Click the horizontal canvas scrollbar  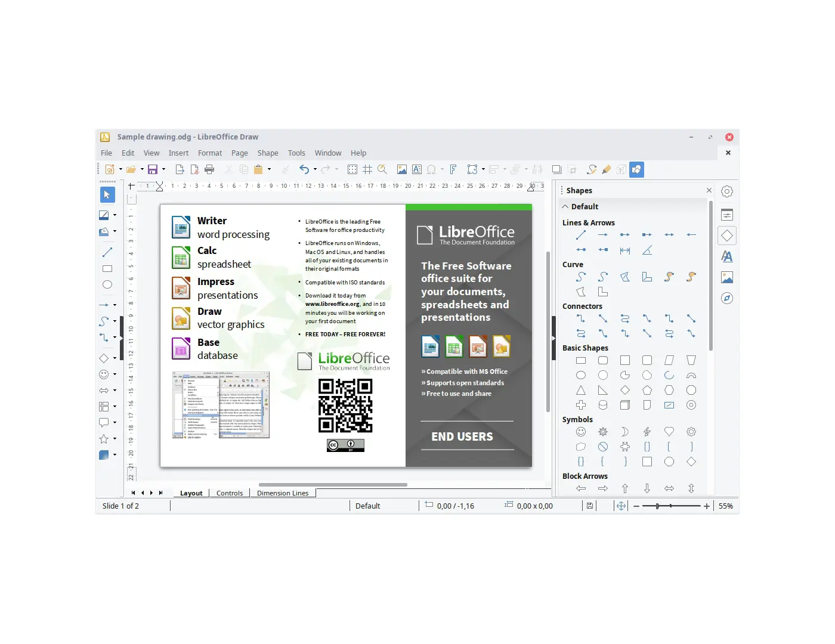[x=333, y=485]
